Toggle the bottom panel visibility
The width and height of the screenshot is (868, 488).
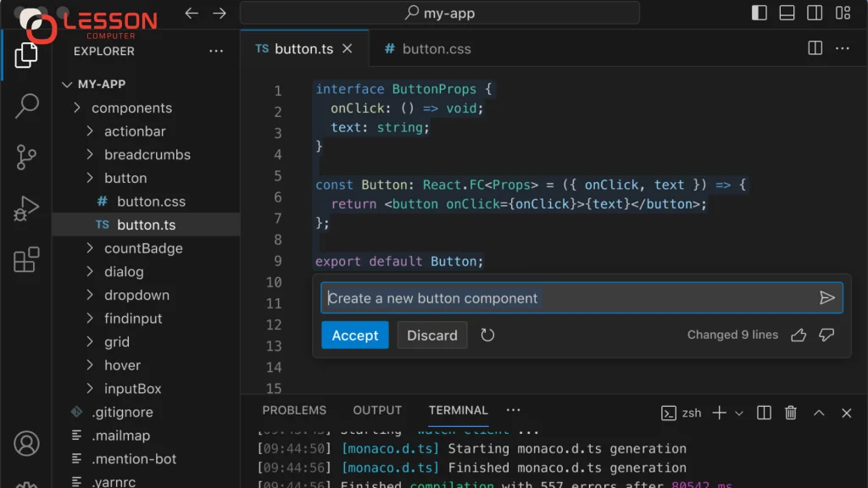point(787,12)
